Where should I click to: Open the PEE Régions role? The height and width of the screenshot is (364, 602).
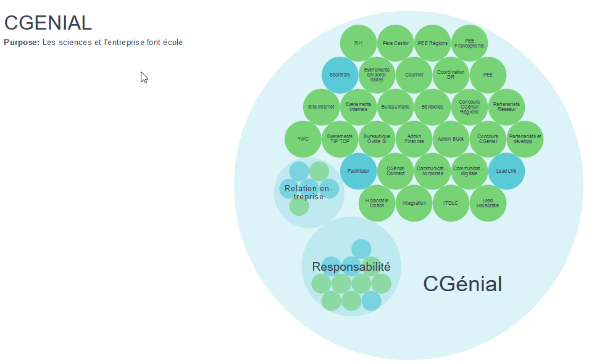point(432,43)
